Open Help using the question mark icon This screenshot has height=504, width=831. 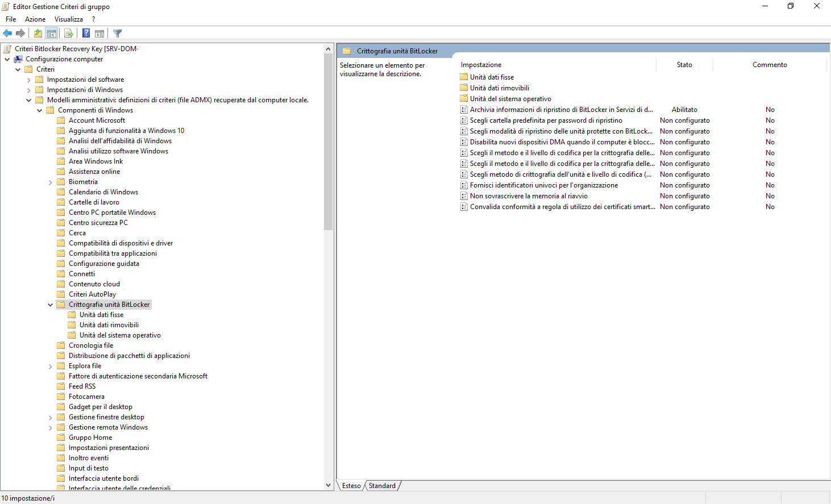coord(85,33)
